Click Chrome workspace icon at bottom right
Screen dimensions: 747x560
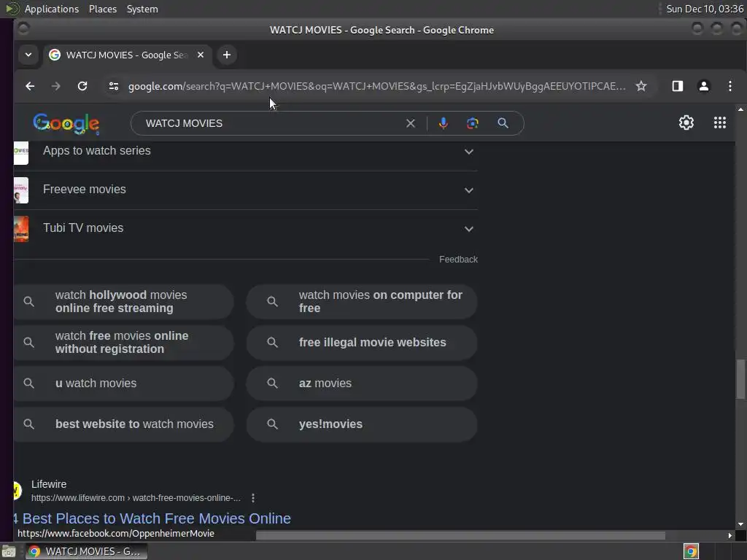coord(691,551)
